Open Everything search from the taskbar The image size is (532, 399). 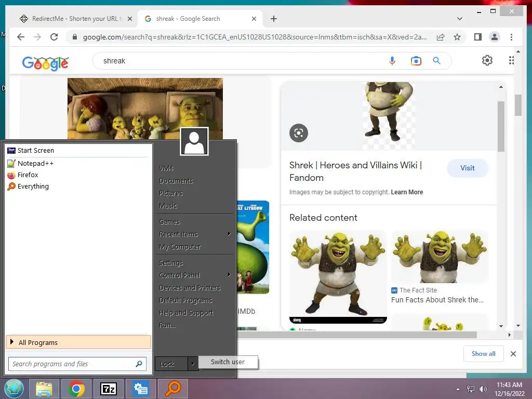[172, 389]
